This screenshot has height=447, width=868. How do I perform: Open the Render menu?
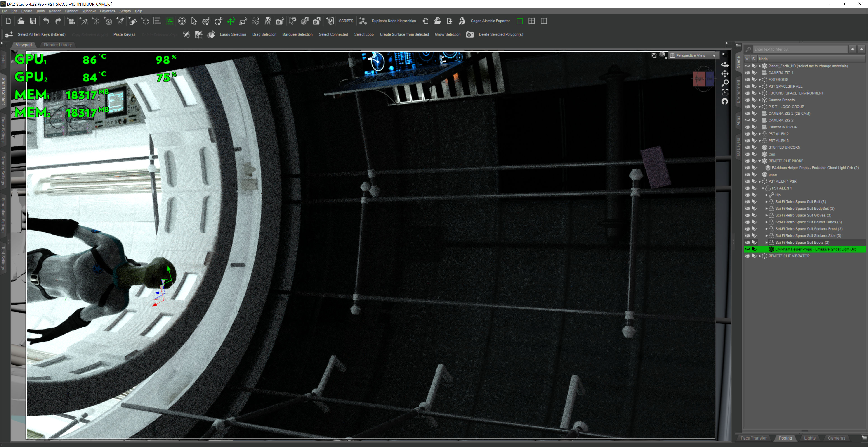pyautogui.click(x=54, y=11)
